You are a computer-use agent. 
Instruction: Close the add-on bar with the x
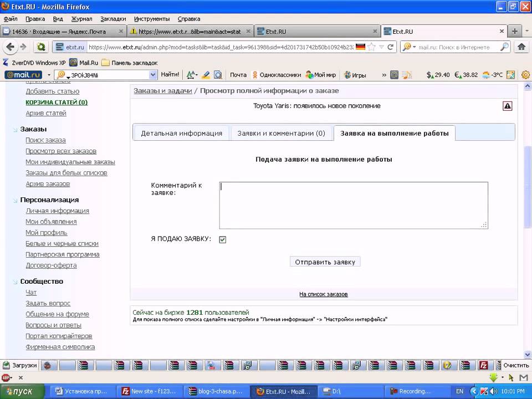pyautogui.click(x=21, y=377)
